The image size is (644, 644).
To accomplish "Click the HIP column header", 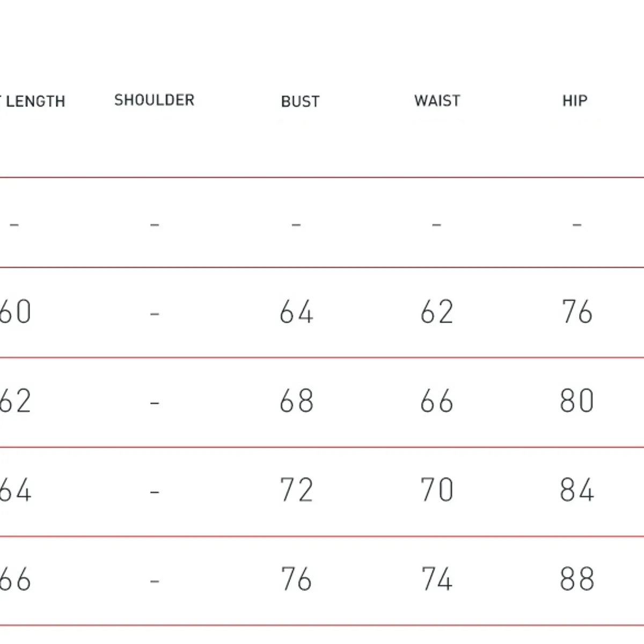I will 575,100.
